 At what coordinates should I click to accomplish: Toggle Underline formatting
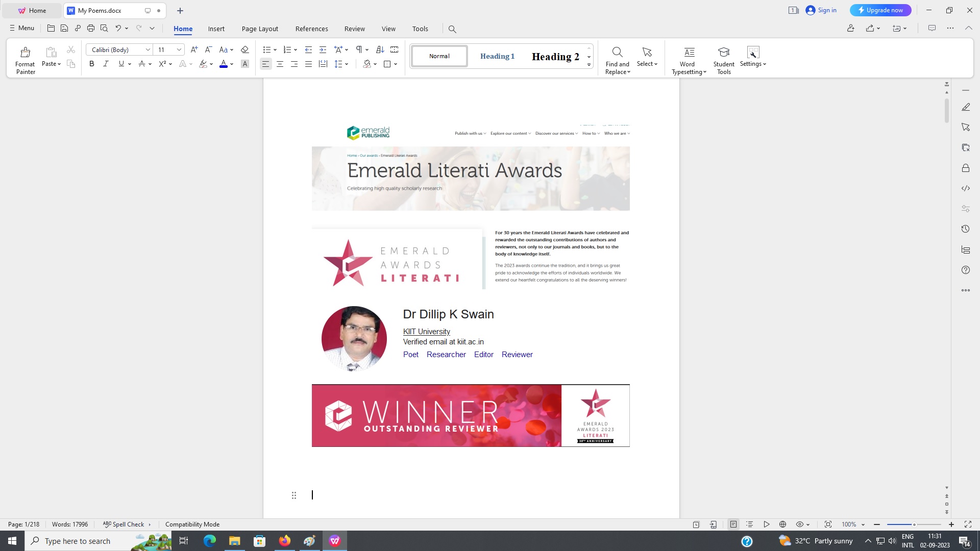click(x=121, y=64)
